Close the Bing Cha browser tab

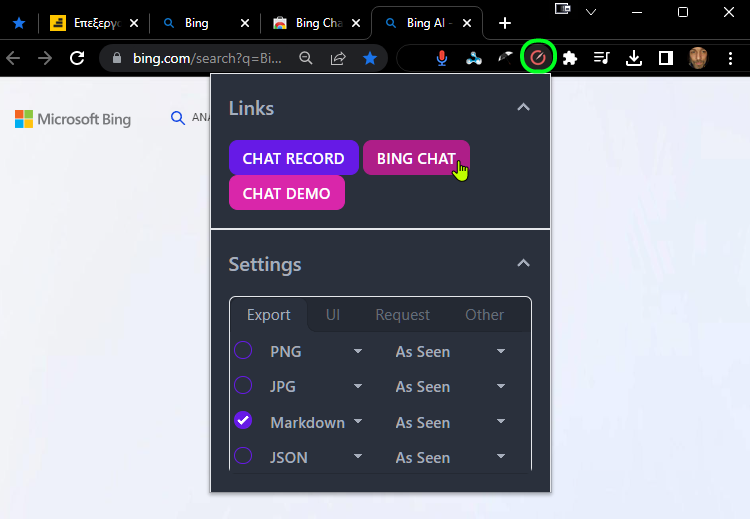pos(356,23)
